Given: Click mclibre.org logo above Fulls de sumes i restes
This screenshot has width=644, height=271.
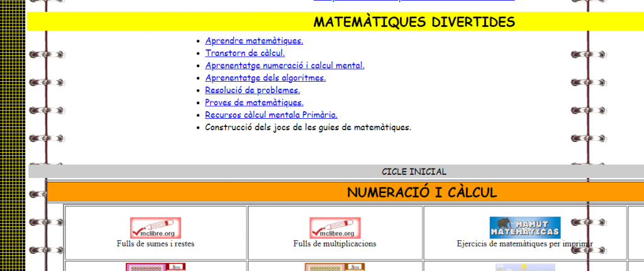Looking at the screenshot, I should tap(155, 228).
